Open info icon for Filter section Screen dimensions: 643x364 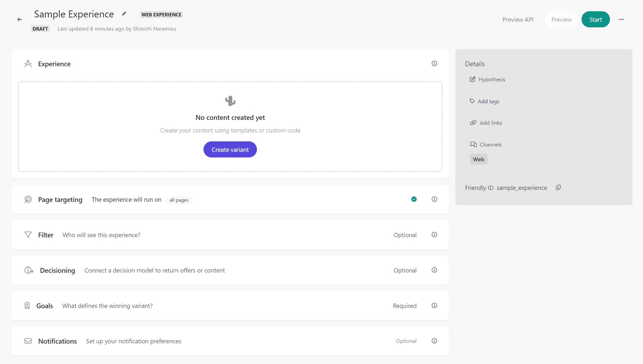click(x=434, y=235)
